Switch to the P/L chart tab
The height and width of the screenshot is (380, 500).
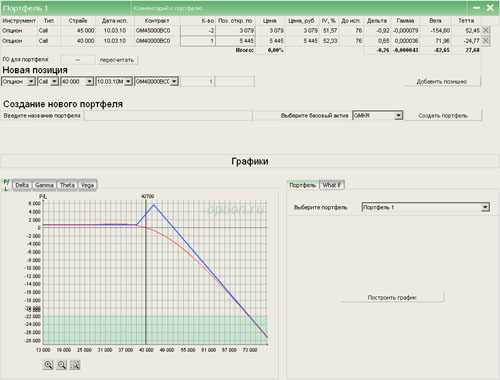6,185
